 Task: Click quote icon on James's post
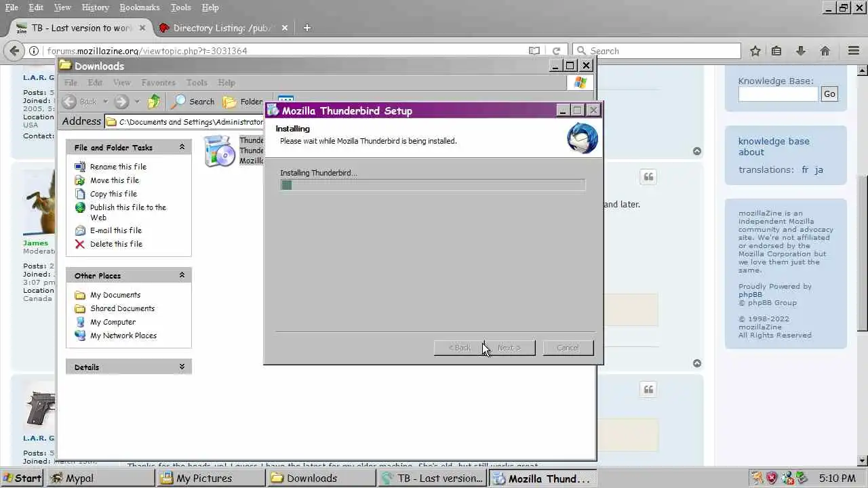tap(648, 177)
